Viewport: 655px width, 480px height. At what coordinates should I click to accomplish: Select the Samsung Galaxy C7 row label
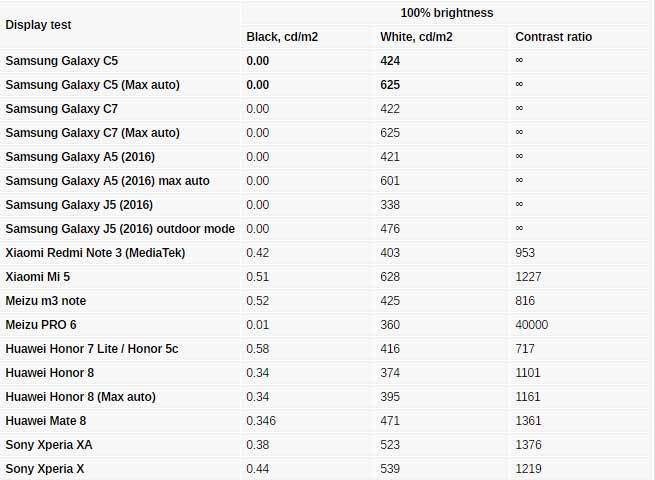click(x=61, y=109)
